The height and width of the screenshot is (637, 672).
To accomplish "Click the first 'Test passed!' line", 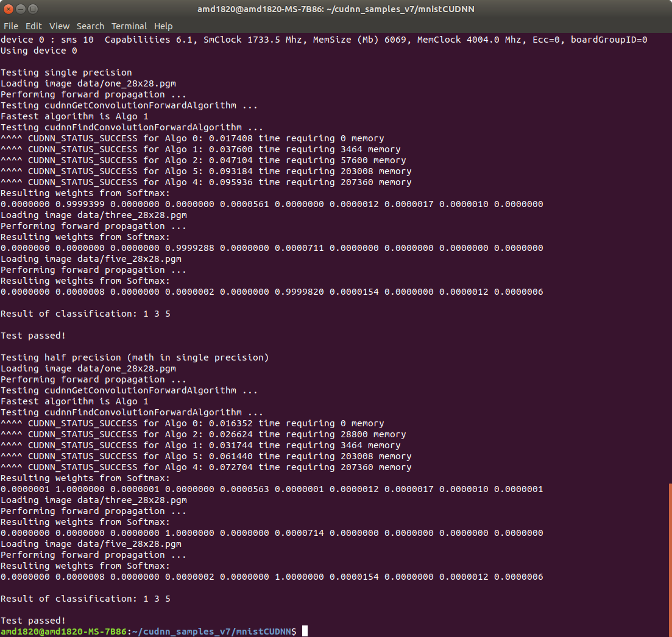I will pyautogui.click(x=33, y=336).
